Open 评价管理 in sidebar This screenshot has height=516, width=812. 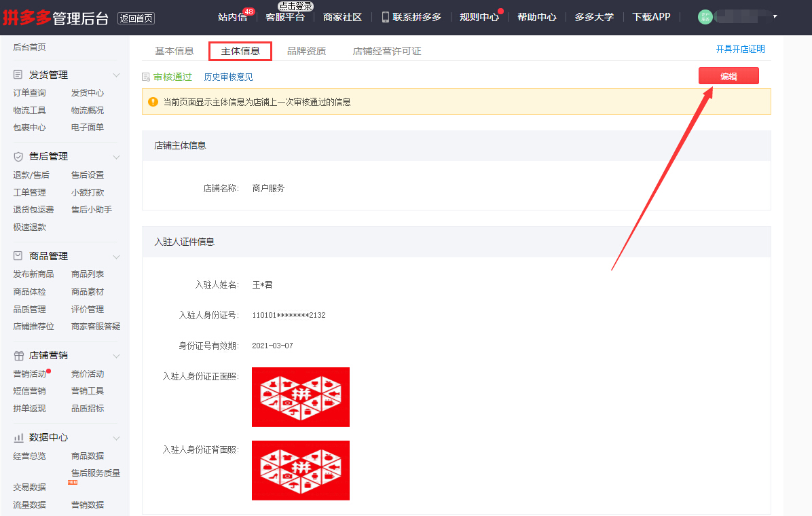click(x=88, y=310)
